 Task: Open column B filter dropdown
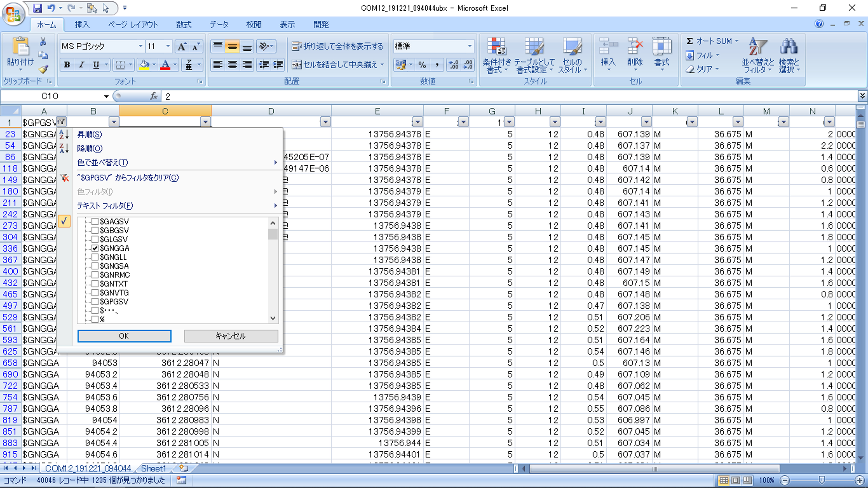pyautogui.click(x=114, y=122)
